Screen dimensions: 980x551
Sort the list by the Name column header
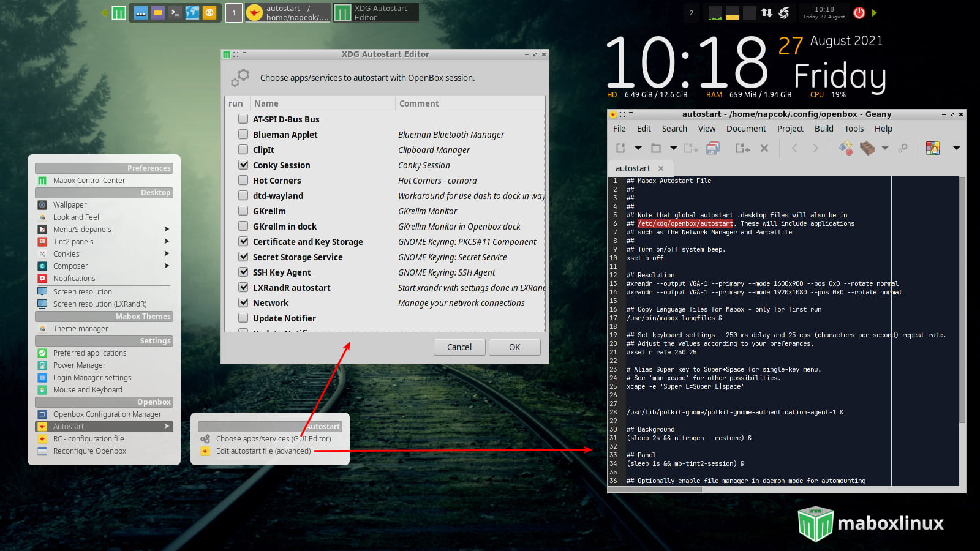click(x=322, y=103)
